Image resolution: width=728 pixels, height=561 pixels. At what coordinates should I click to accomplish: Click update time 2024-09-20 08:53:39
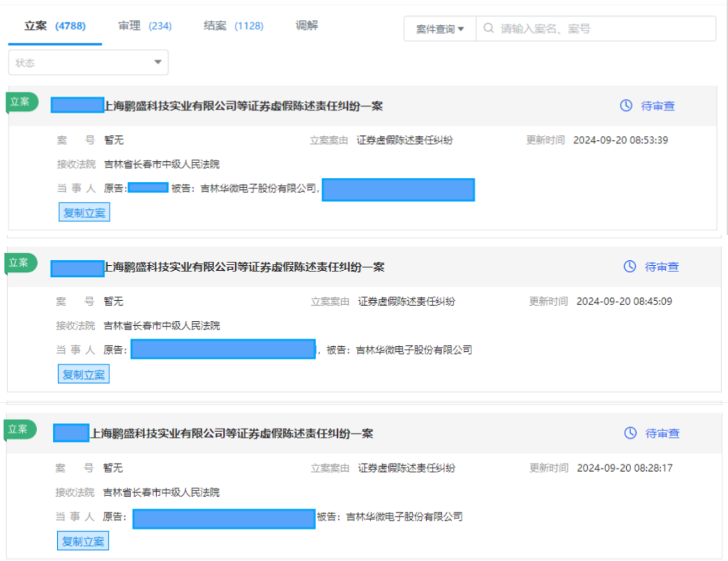tap(621, 140)
